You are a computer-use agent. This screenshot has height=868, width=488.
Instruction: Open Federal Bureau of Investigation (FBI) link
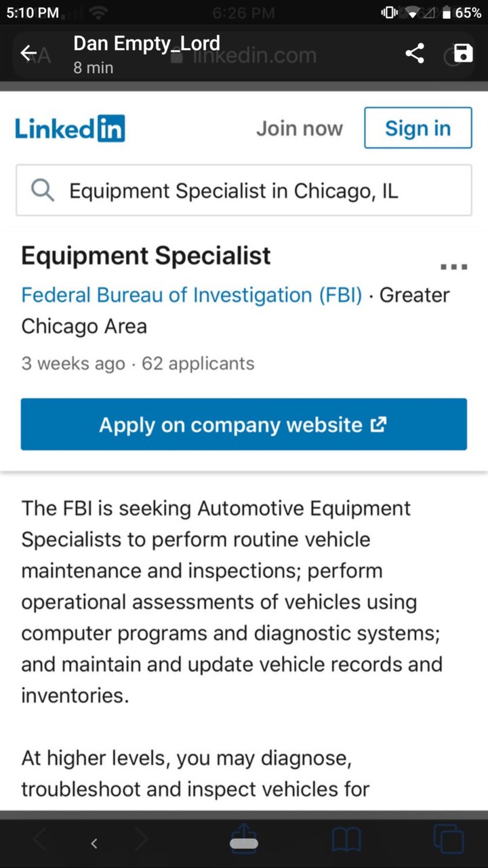tap(192, 295)
